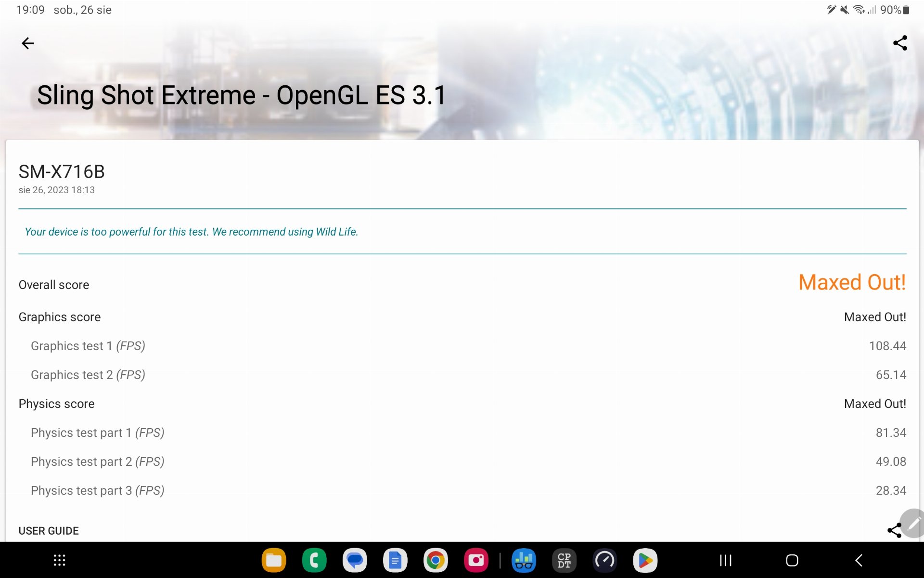Tap the 19:09 status bar clock
The width and height of the screenshot is (924, 578).
30,10
